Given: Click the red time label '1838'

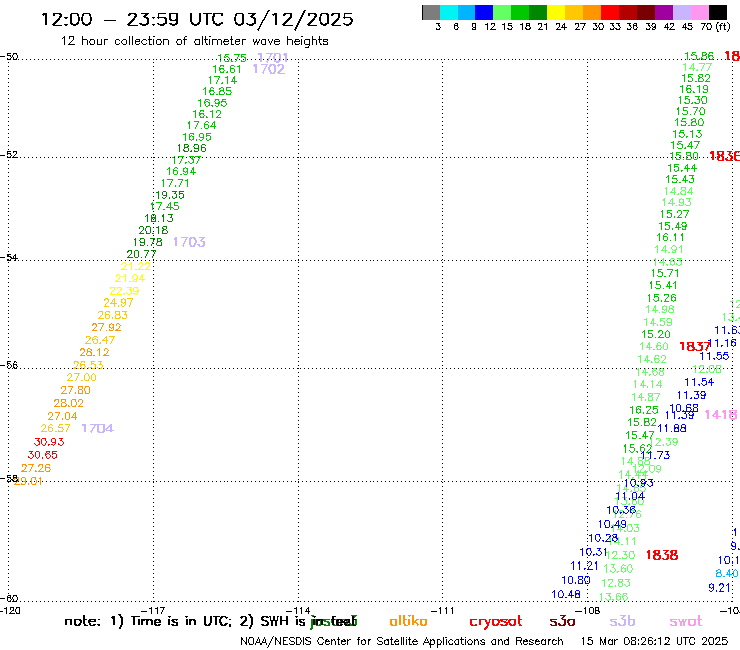Looking at the screenshot, I should click(662, 555).
